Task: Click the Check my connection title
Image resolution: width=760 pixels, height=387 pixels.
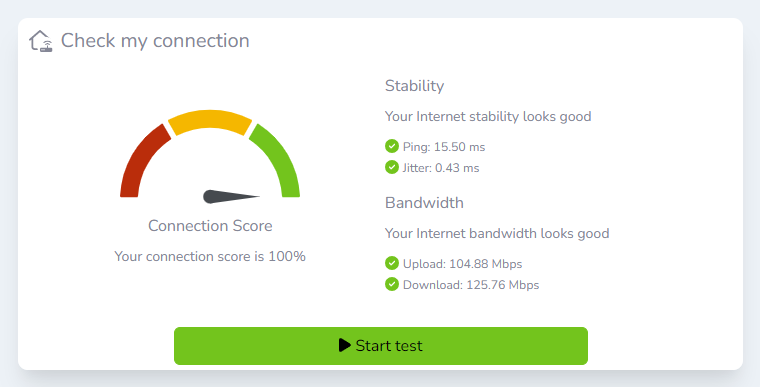Action: click(x=155, y=41)
